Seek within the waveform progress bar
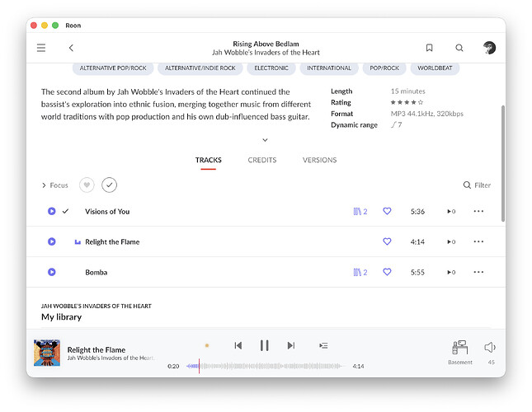The height and width of the screenshot is (412, 532). click(266, 366)
